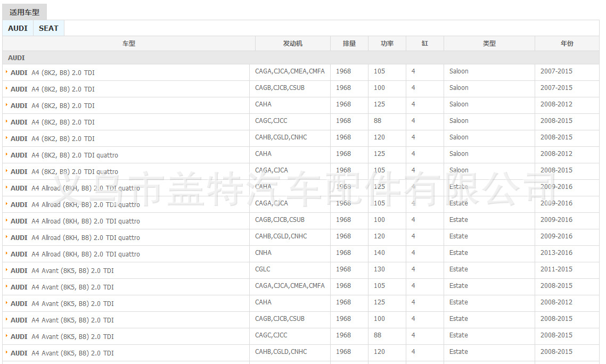Click 88 power value in the A4 Avant row
The image size is (606, 364).
[378, 335]
